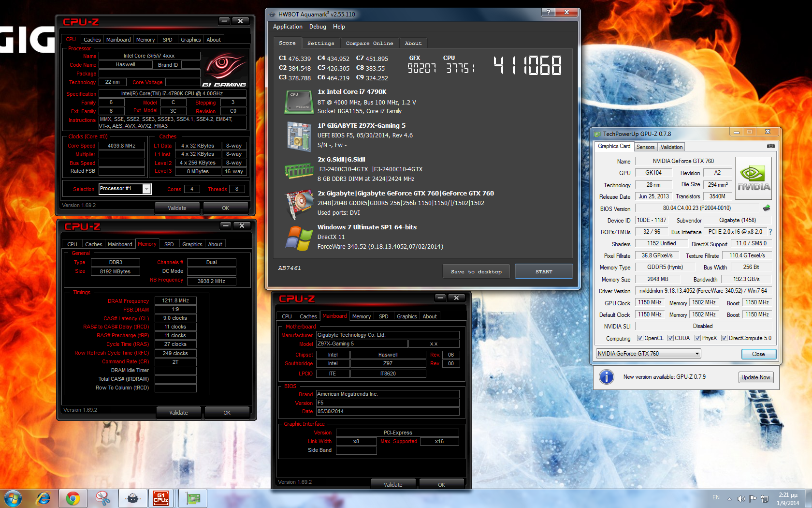The width and height of the screenshot is (812, 508).
Task: Select the Score tab in Aquamark
Action: [287, 43]
